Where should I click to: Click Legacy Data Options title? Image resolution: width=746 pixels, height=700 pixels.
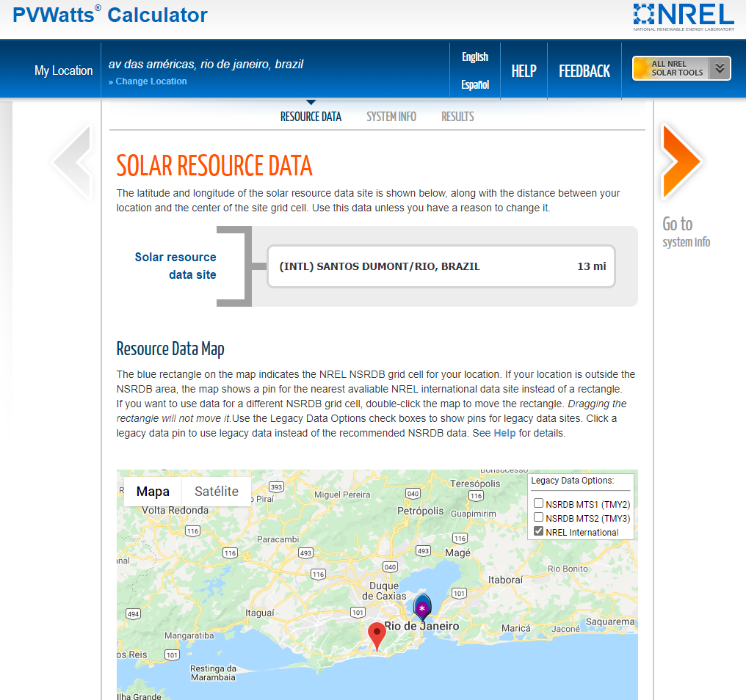pos(572,481)
